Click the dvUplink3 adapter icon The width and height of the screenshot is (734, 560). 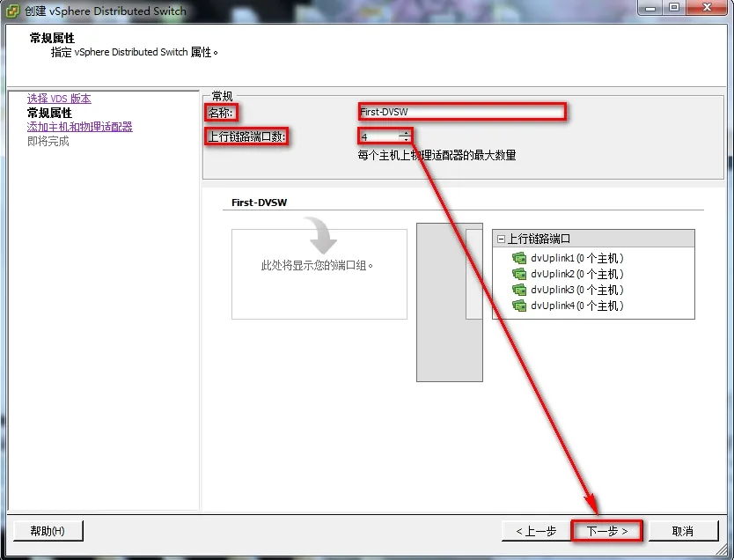tap(519, 290)
